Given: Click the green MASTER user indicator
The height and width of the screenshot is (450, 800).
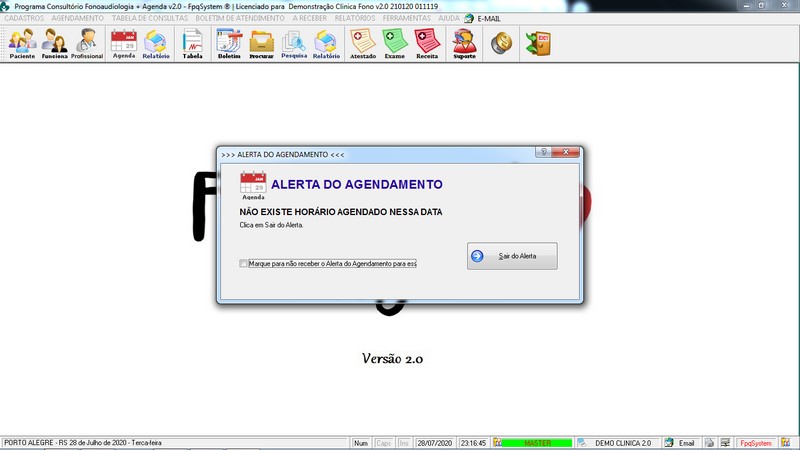Looking at the screenshot, I should click(x=537, y=443).
